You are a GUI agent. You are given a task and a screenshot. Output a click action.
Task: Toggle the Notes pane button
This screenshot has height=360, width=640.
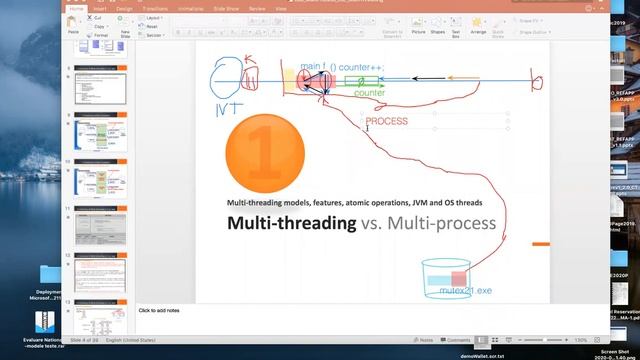coord(423,340)
